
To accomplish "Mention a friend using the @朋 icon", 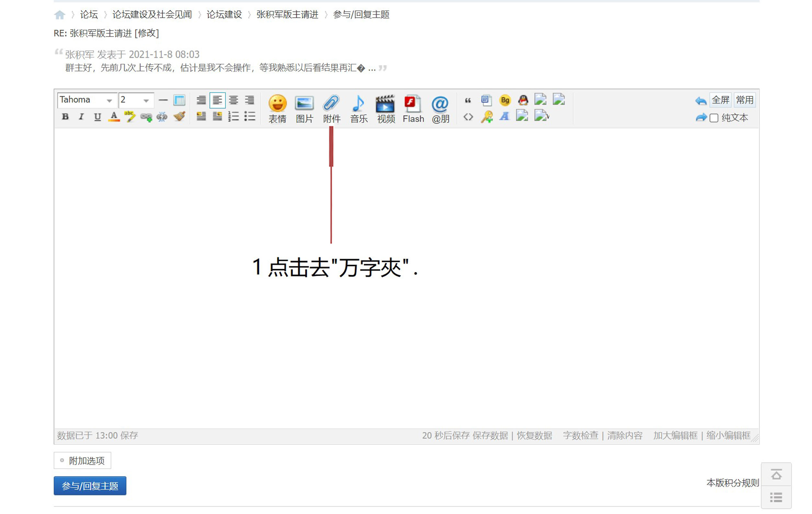I will point(441,108).
